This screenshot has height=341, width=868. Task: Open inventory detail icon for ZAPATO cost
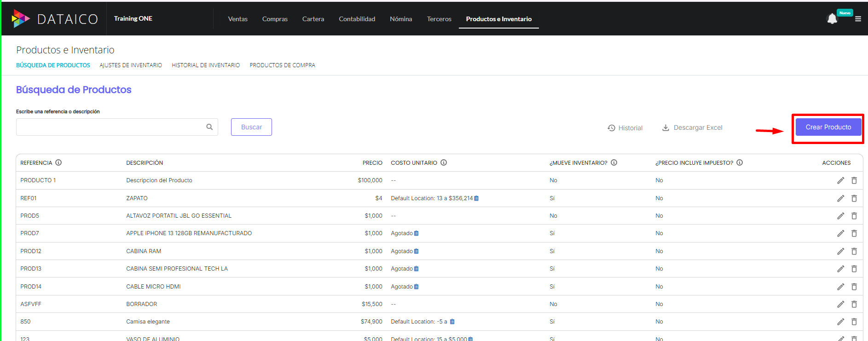[x=476, y=198]
